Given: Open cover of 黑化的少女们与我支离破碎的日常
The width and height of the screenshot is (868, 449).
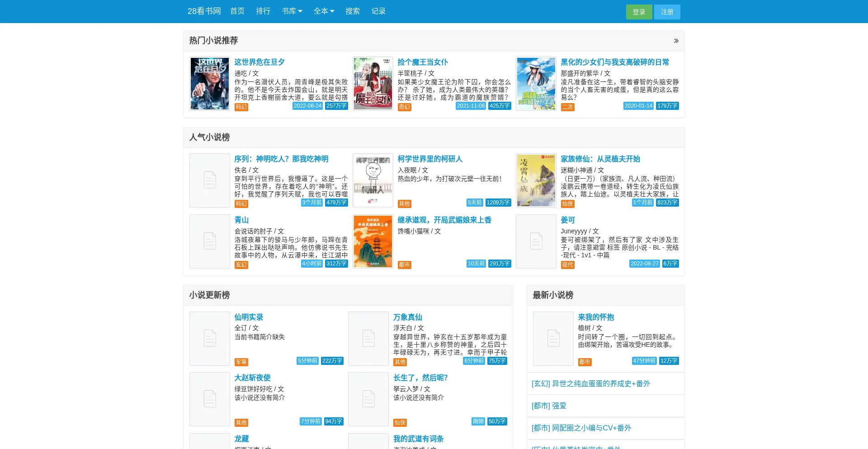Looking at the screenshot, I should [536, 84].
